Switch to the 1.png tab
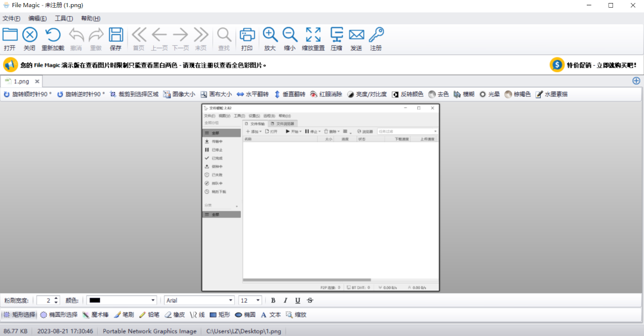Viewport: 644px width, 336px height. coord(21,81)
